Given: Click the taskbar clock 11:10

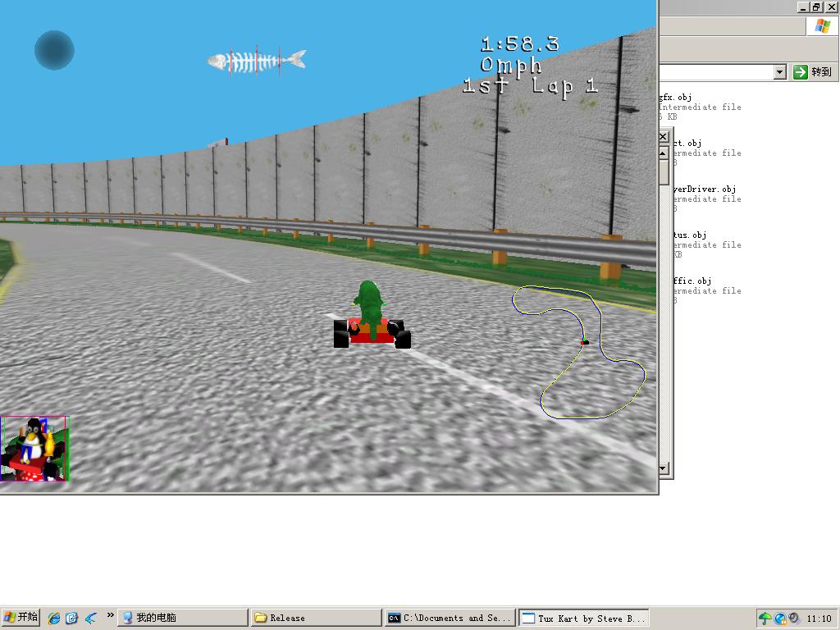Looking at the screenshot, I should pyautogui.click(x=819, y=619).
